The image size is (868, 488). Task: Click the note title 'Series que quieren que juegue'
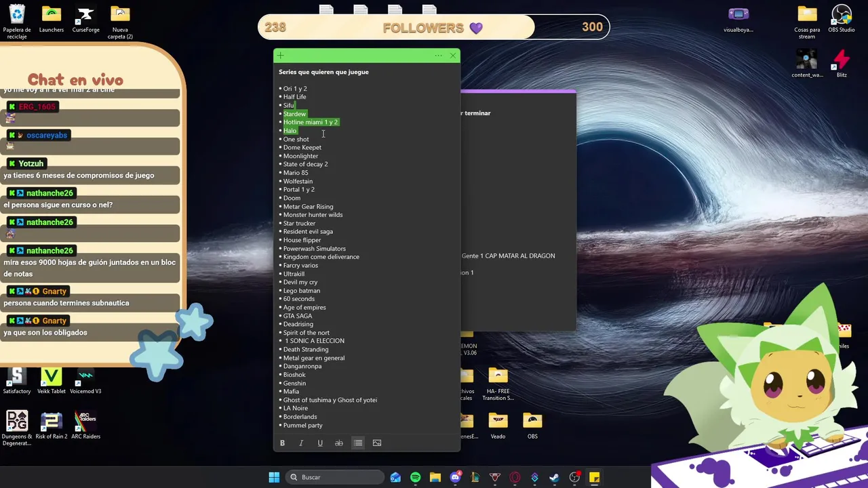click(323, 72)
